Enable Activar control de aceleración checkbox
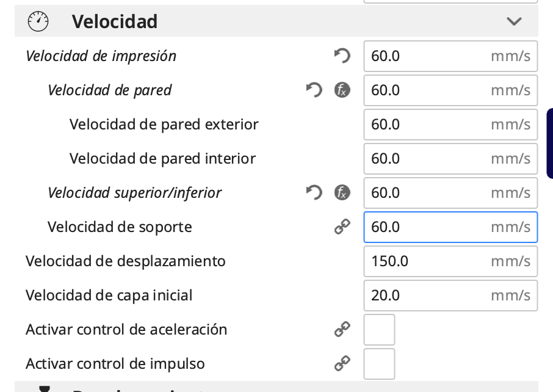The height and width of the screenshot is (392, 553). (379, 330)
